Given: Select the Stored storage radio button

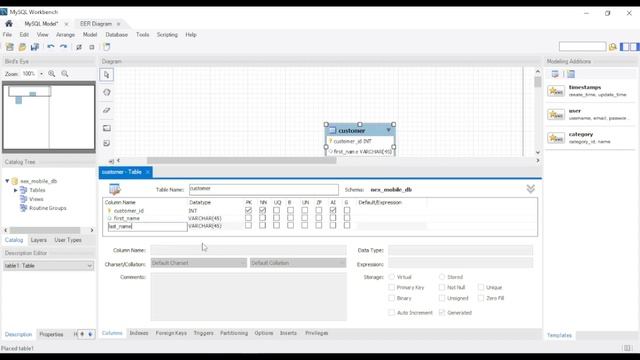Looking at the screenshot, I should [x=442, y=277].
